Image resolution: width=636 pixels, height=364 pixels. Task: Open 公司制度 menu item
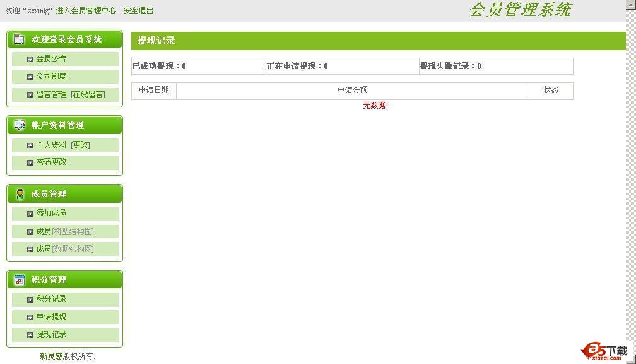51,76
